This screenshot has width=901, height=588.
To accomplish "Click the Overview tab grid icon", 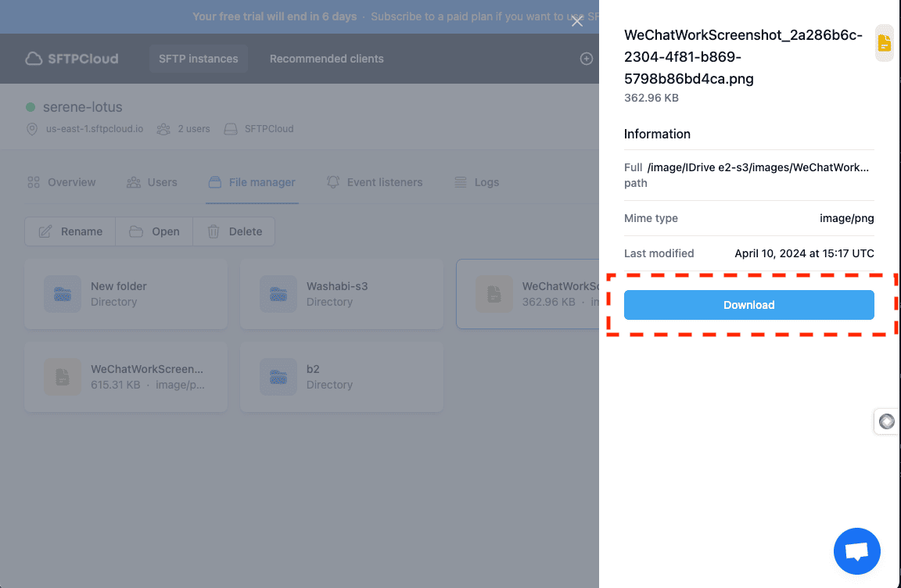I will [34, 182].
